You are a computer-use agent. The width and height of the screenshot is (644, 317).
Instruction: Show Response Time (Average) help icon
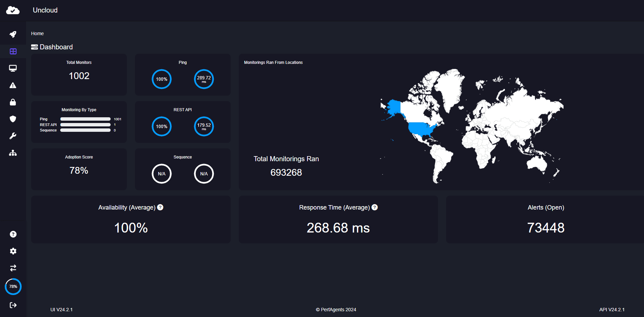tap(374, 208)
